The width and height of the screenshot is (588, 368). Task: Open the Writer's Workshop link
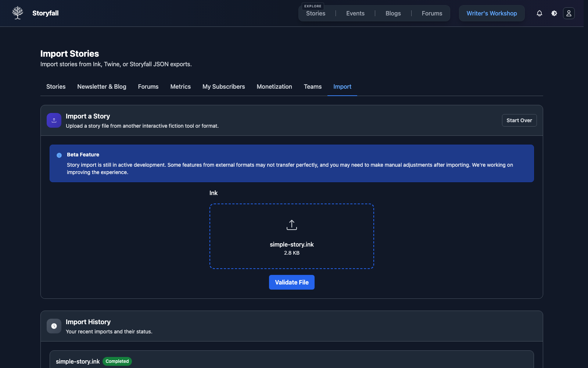coord(491,14)
